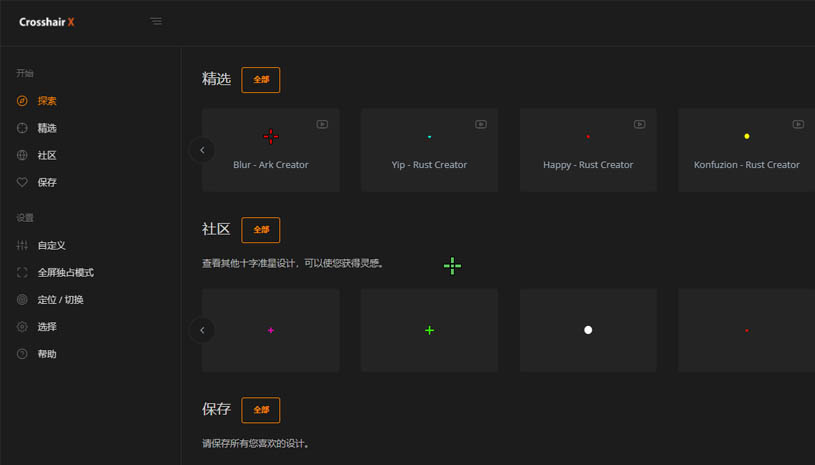The height and width of the screenshot is (465, 815).
Task: Play the video on Blur - Ark Creator card
Action: pyautogui.click(x=322, y=124)
